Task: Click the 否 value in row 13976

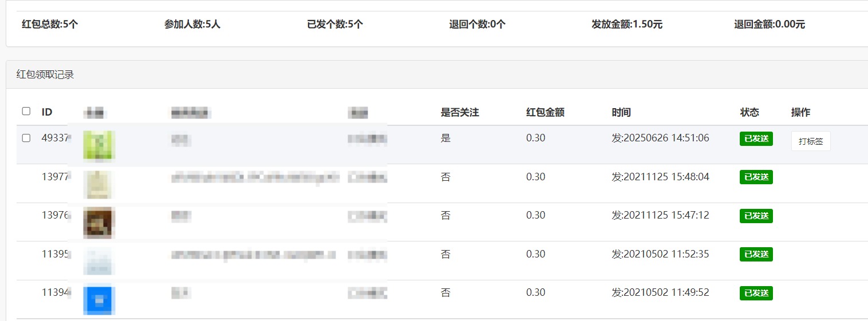Action: pyautogui.click(x=445, y=215)
